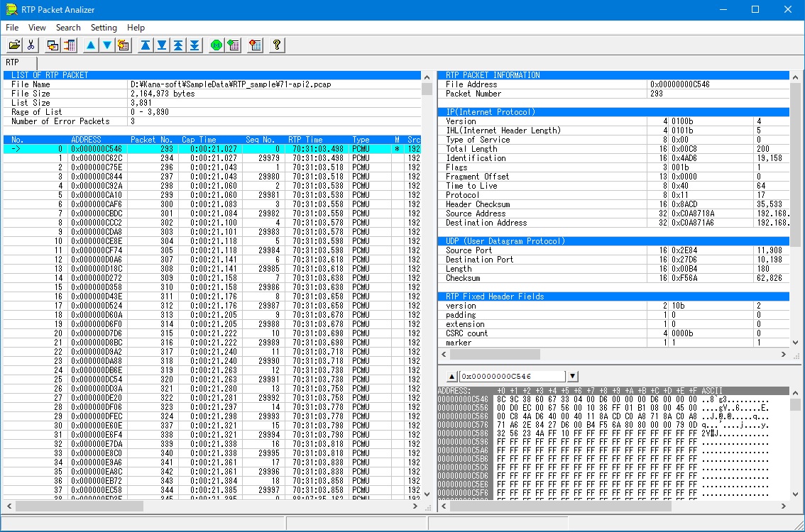Image resolution: width=805 pixels, height=532 pixels.
Task: Click the packet information horizontal scrollbar thumb
Action: [495, 354]
